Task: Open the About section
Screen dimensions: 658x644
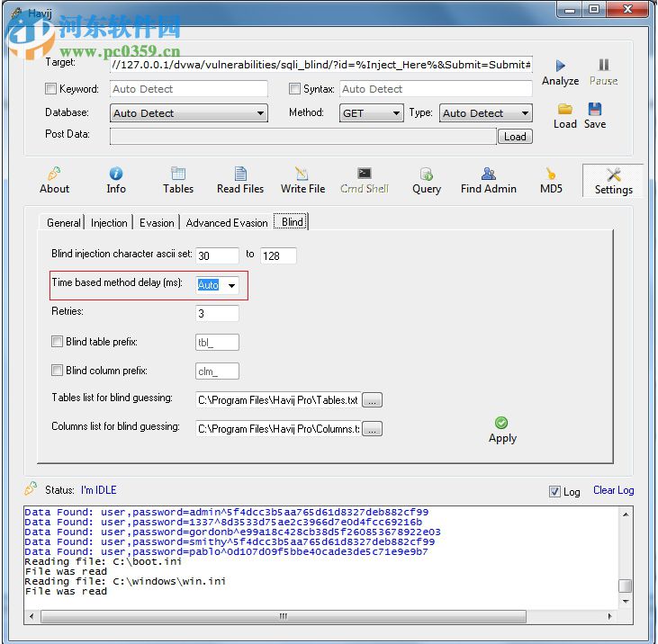Action: point(55,181)
